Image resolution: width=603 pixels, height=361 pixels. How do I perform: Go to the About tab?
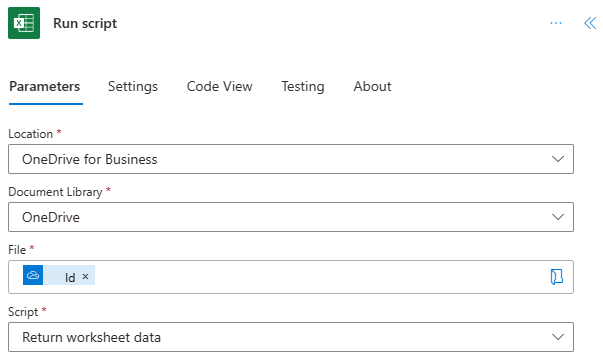372,87
